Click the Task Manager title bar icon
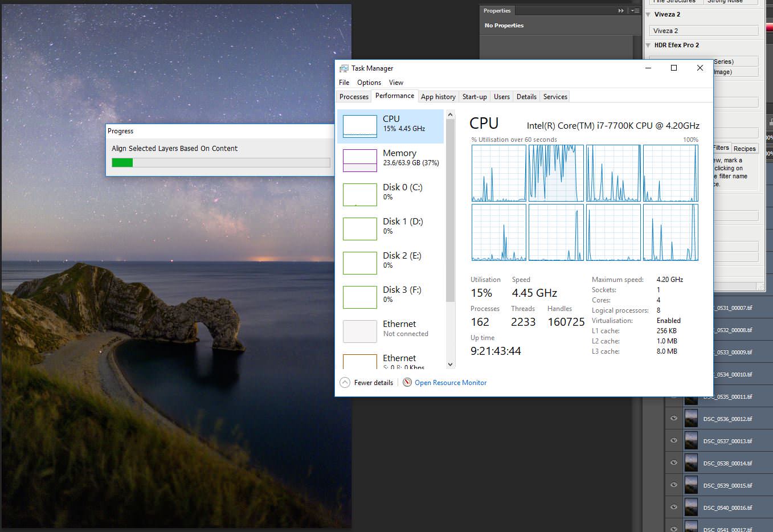 tap(343, 68)
